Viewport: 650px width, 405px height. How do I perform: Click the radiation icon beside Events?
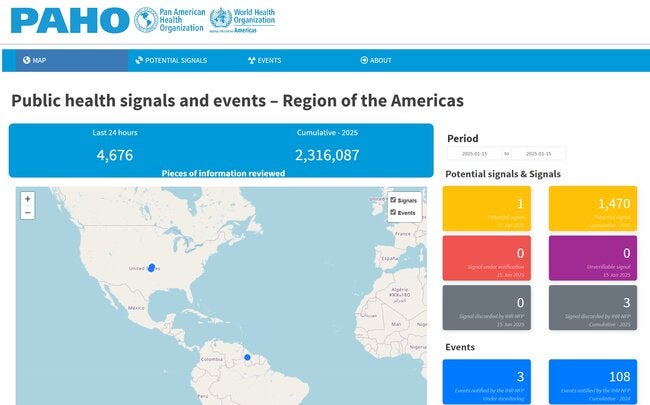(x=252, y=61)
